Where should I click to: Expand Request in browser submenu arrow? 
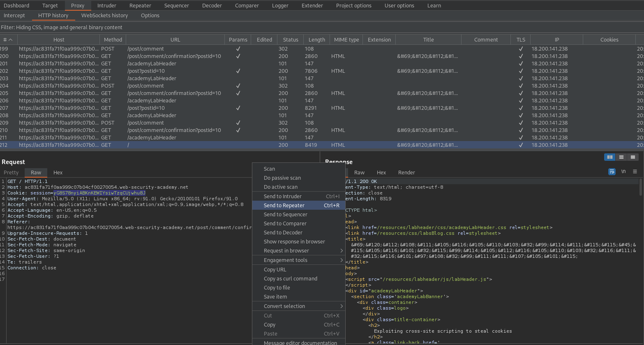coord(342,251)
